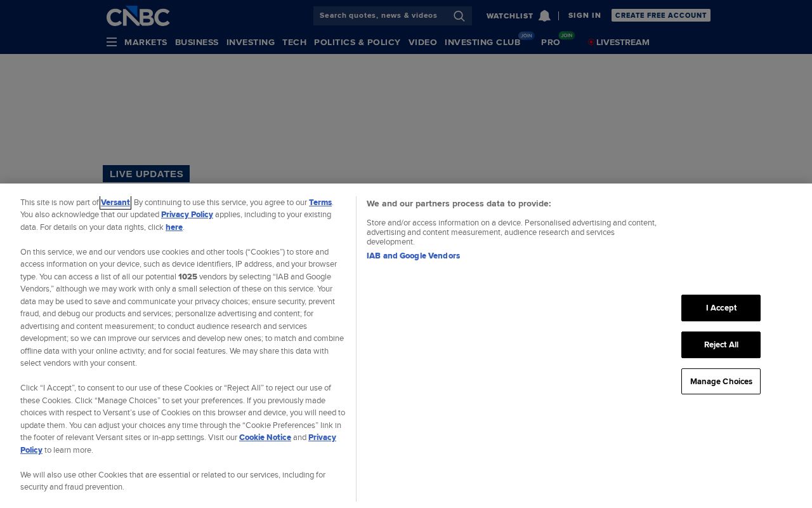Viewport: 812px width, 508px height.
Task: Accept cookies with I Accept button
Action: [721, 308]
